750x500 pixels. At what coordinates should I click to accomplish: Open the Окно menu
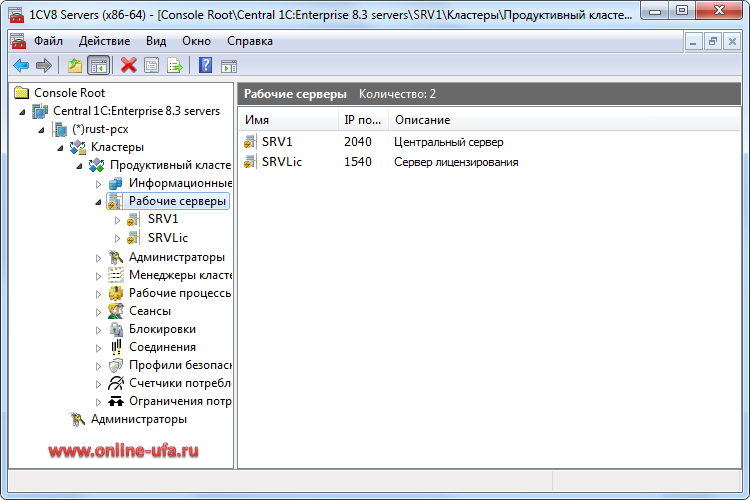pos(196,41)
